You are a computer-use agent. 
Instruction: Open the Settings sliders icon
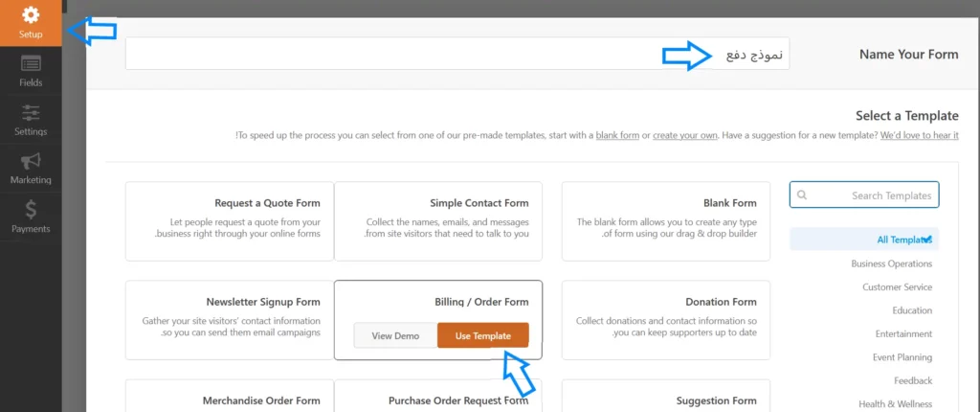click(x=31, y=111)
